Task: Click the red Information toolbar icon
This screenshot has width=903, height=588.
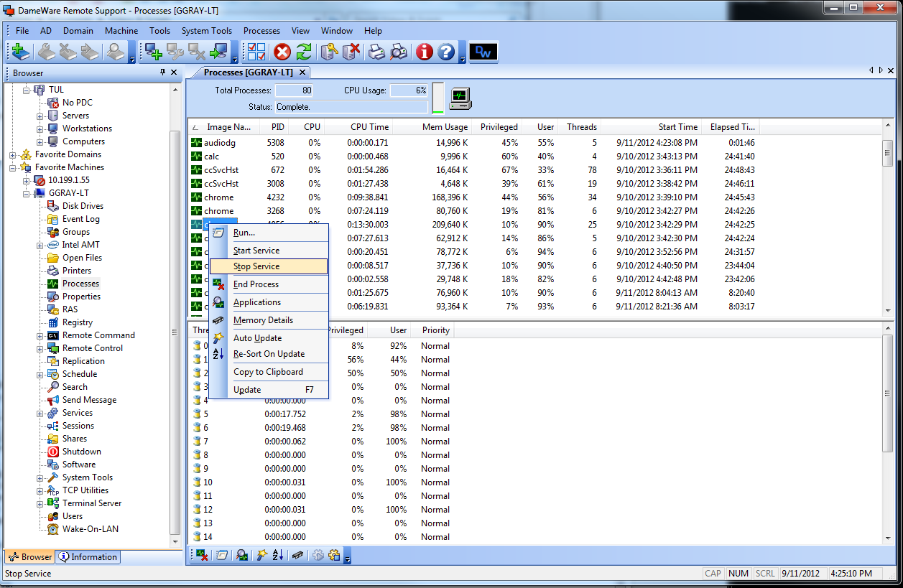Action: (x=425, y=52)
